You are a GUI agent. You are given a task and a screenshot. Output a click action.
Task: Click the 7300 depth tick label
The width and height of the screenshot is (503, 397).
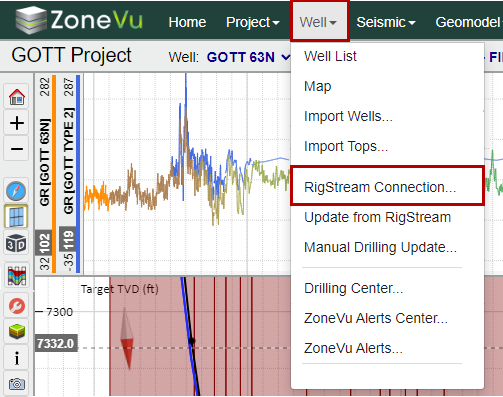tap(59, 312)
